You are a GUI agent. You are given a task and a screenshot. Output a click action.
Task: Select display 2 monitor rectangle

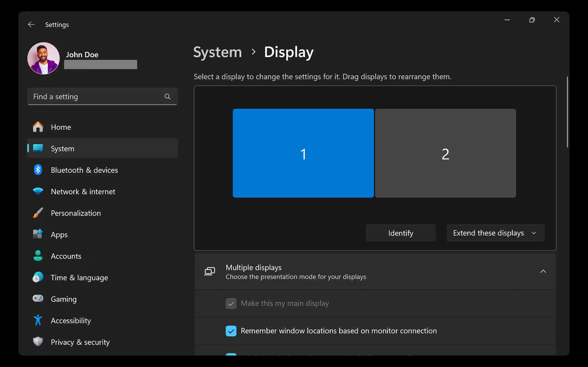(x=445, y=153)
